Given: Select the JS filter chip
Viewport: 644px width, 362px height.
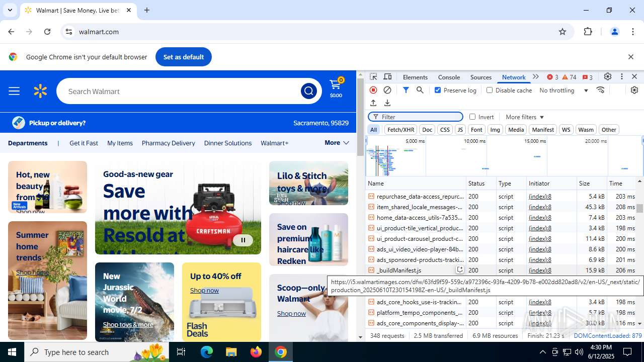Looking at the screenshot, I should [x=460, y=130].
